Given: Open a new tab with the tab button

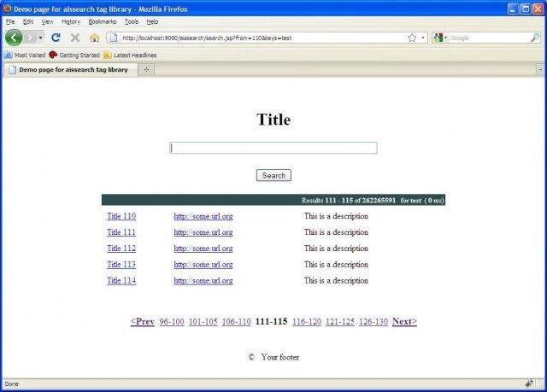Looking at the screenshot, I should tap(146, 70).
